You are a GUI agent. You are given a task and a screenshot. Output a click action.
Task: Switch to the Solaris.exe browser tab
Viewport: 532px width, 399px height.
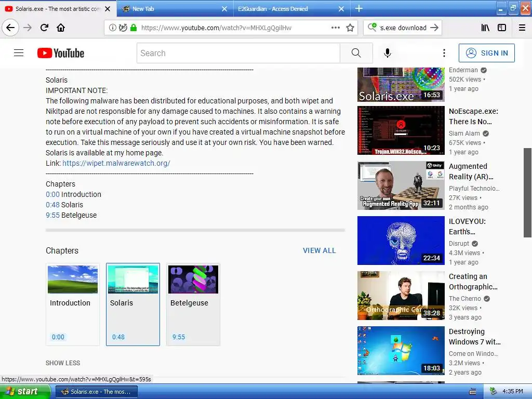coord(58,9)
